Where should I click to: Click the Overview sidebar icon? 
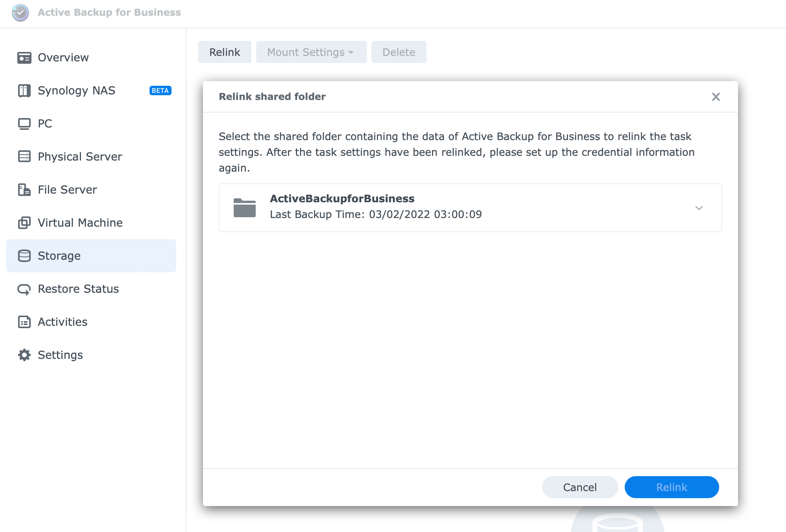click(24, 58)
